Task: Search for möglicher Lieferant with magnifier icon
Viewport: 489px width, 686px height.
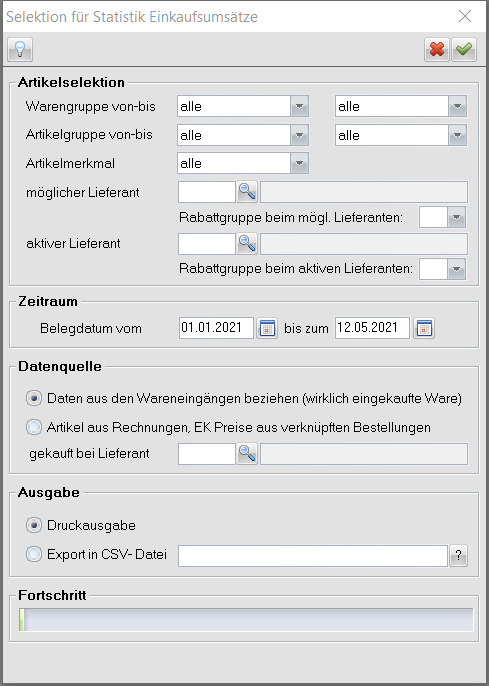Action: point(247,192)
